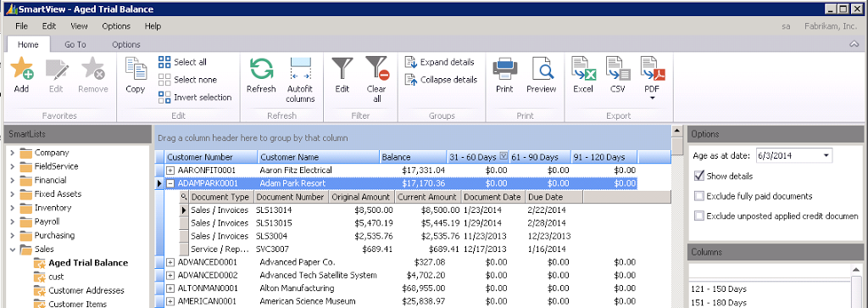Expand the Company folder
Image resolution: width=868 pixels, height=308 pixels.
[x=12, y=153]
